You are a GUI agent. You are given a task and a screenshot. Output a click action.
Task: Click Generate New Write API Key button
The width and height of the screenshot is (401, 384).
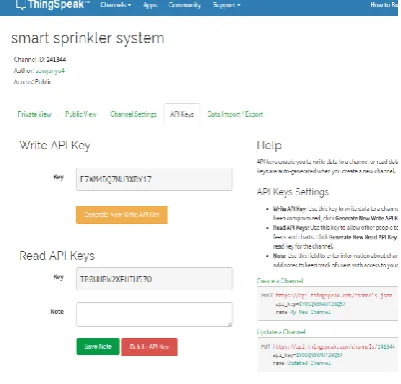pos(122,215)
